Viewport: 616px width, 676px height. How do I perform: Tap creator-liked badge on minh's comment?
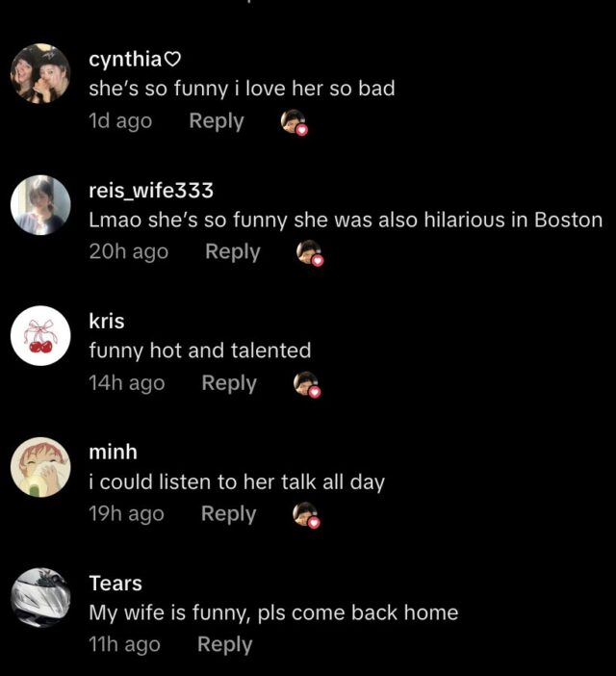coord(306,515)
